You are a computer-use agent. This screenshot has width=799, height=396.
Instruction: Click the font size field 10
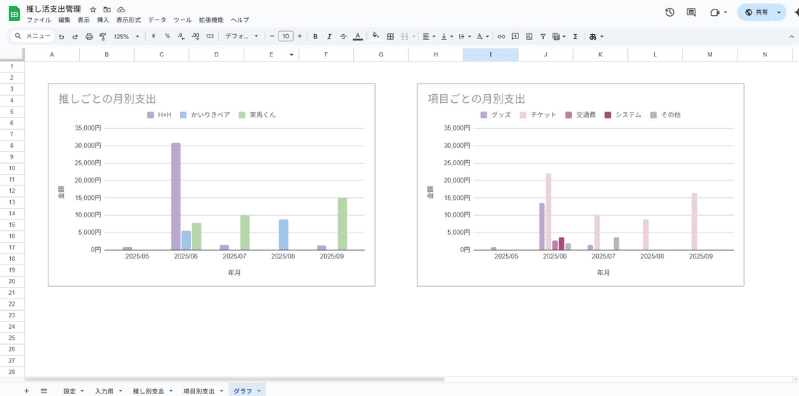pyautogui.click(x=286, y=37)
